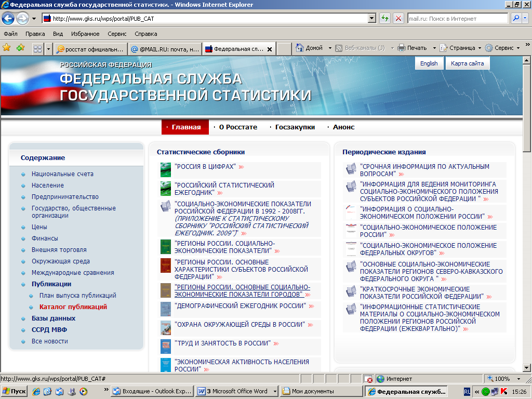Open the recent pages dropdown arrow

[34, 19]
